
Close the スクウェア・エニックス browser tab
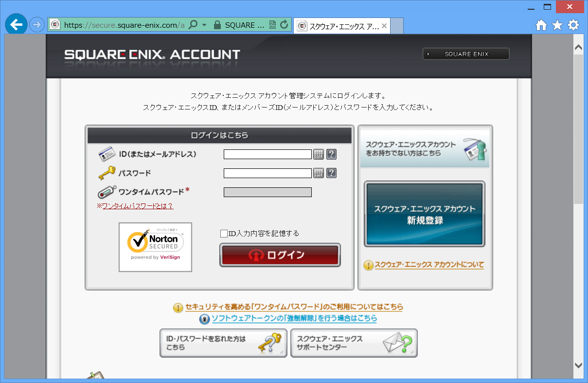[x=384, y=26]
